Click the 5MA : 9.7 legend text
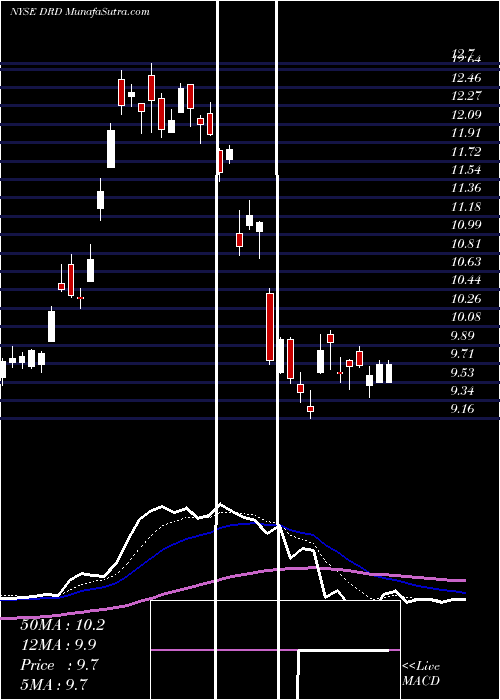Image resolution: width=500 pixels, height=700 pixels. point(54,684)
